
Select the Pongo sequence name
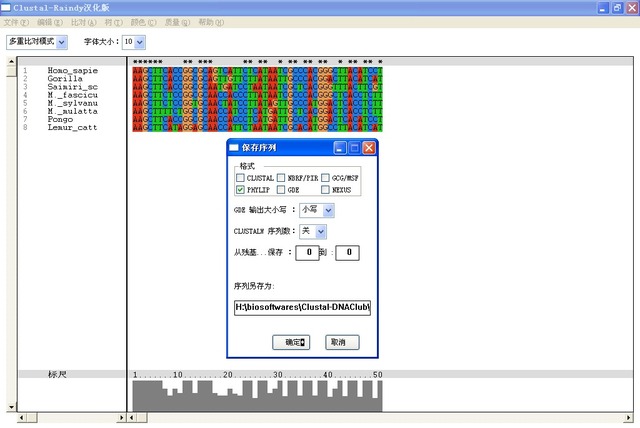[60, 120]
